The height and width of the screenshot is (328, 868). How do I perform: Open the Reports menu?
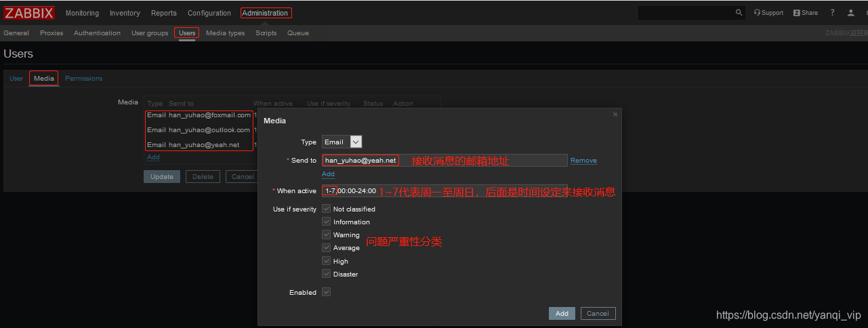point(164,13)
